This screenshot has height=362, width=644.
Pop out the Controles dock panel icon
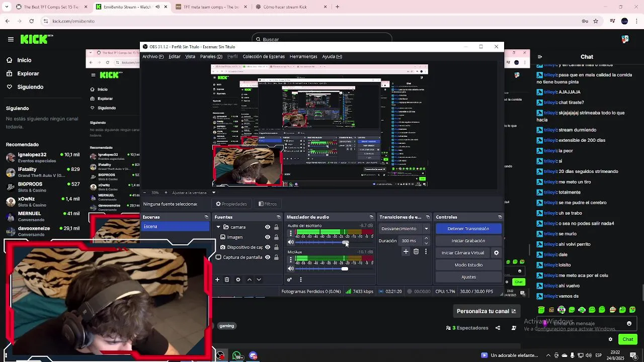pos(500,217)
